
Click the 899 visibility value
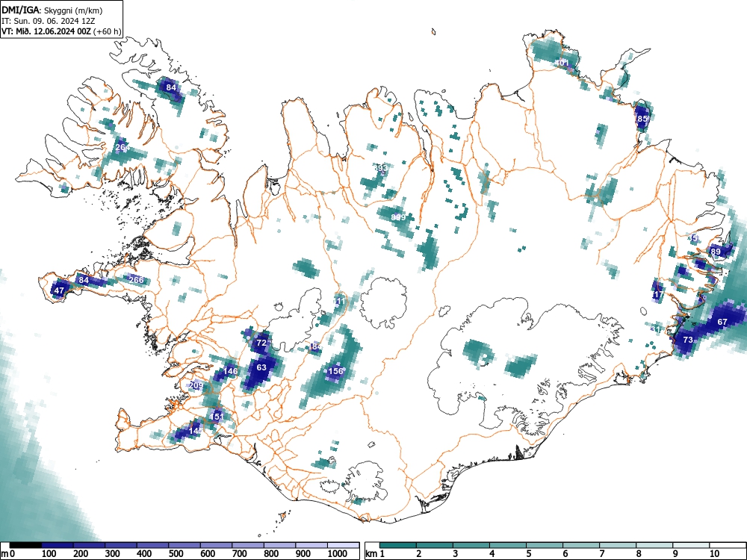point(398,217)
